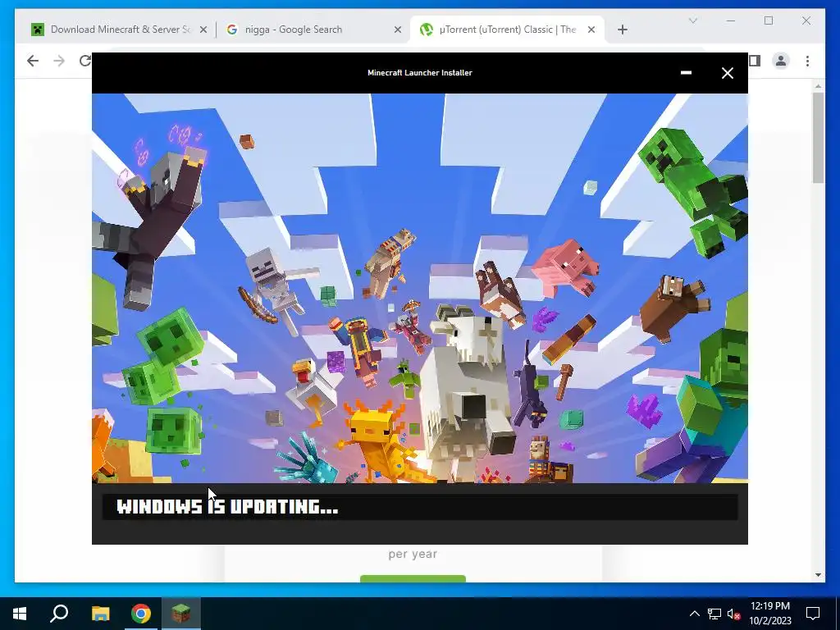Open Windows notification center

(x=813, y=614)
